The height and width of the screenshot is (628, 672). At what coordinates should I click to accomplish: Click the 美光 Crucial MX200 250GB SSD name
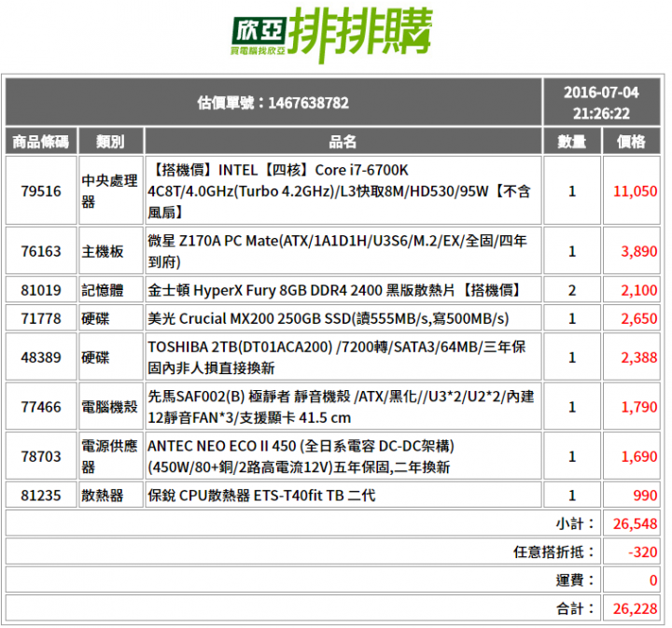(x=329, y=318)
